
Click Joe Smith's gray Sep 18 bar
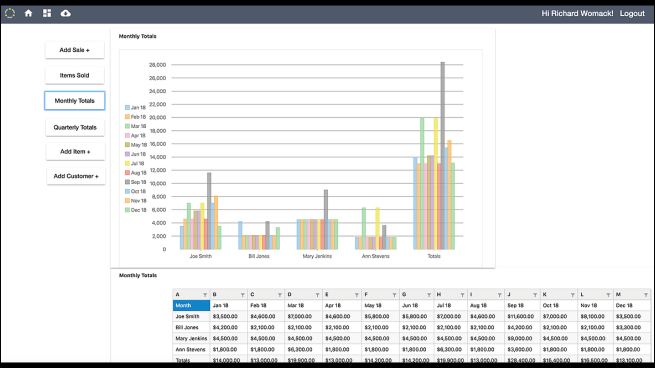(209, 211)
